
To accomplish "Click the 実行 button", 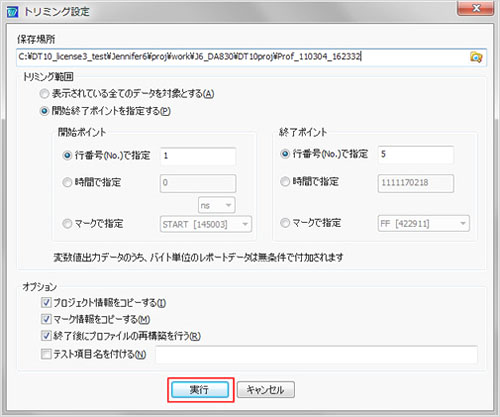I will pyautogui.click(x=200, y=390).
